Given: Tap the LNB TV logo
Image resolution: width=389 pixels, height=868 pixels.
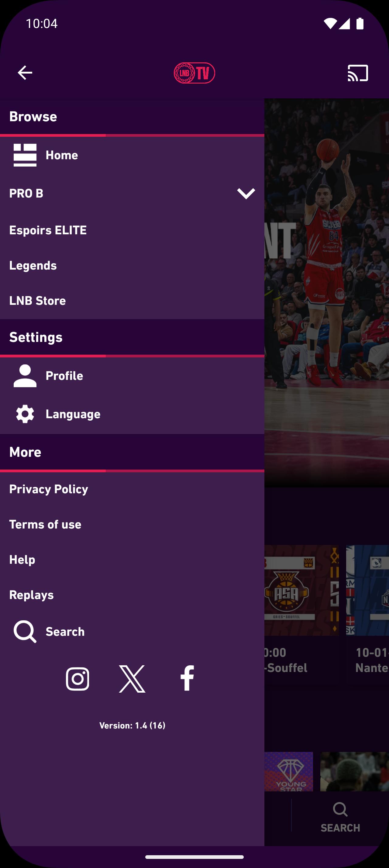Looking at the screenshot, I should pos(194,73).
